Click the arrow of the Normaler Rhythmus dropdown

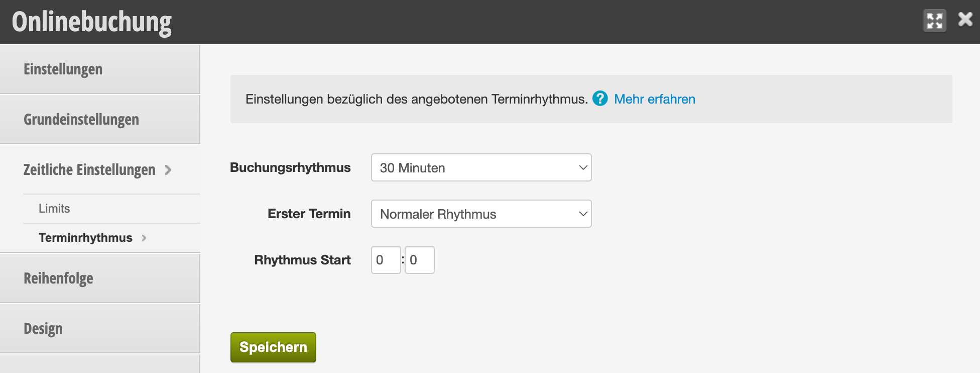[x=583, y=214]
